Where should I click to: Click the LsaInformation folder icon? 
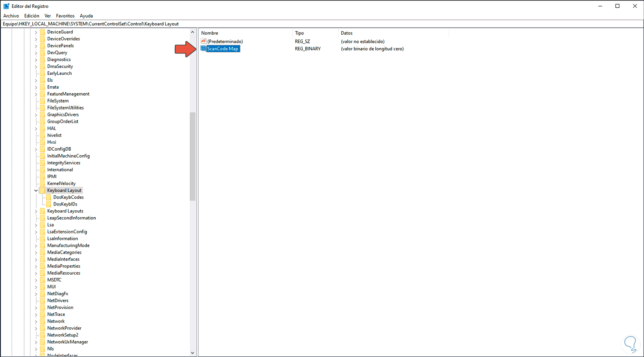[x=43, y=238]
